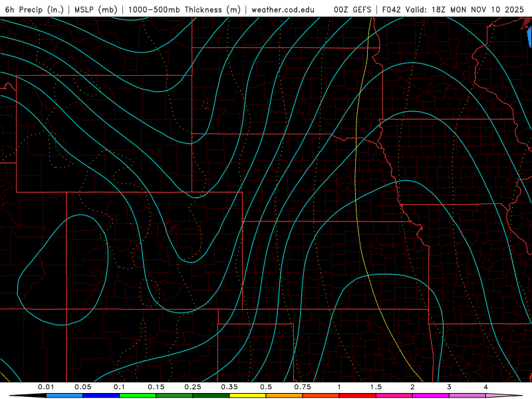Click the lavender arrow at colorbar's right end
This screenshot has width=532, height=399.
[504, 396]
